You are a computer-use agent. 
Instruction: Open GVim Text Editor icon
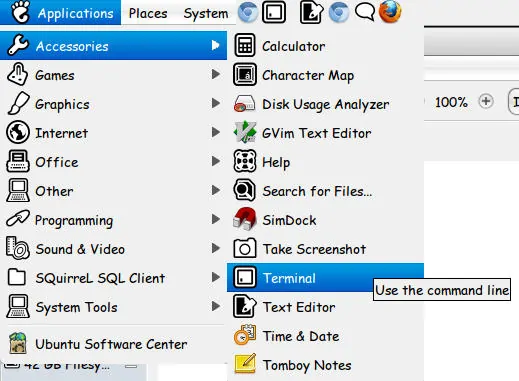click(245, 132)
